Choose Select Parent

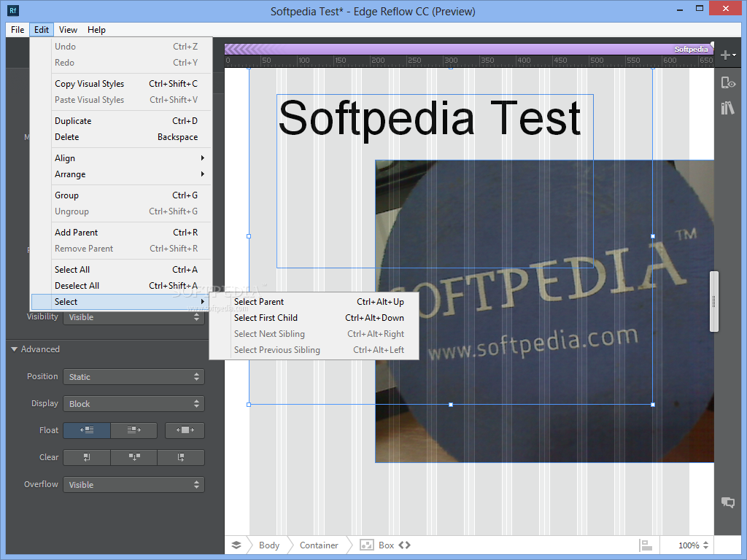coord(314,302)
